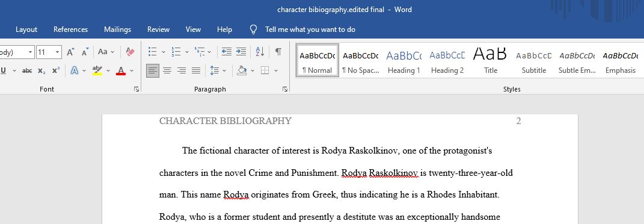This screenshot has width=644, height=224.
Task: Justify the paragraph text
Action: point(196,70)
